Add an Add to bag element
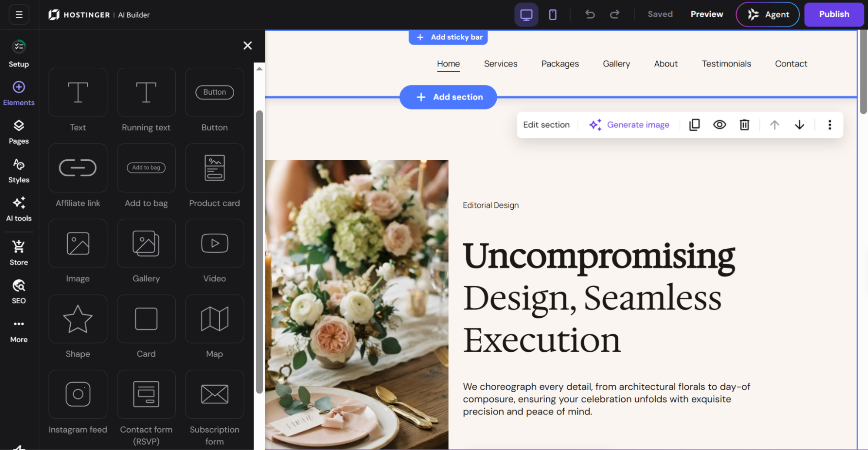This screenshot has height=450, width=868. [x=146, y=168]
